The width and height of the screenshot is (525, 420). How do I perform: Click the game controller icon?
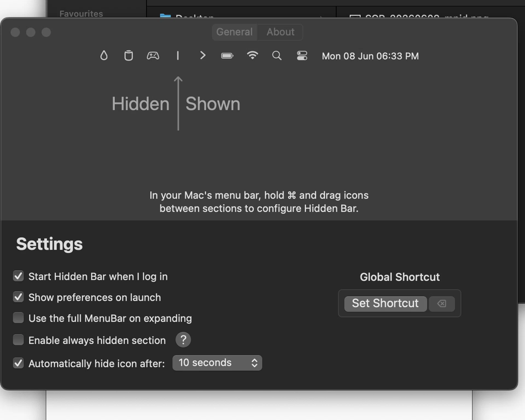pos(153,56)
